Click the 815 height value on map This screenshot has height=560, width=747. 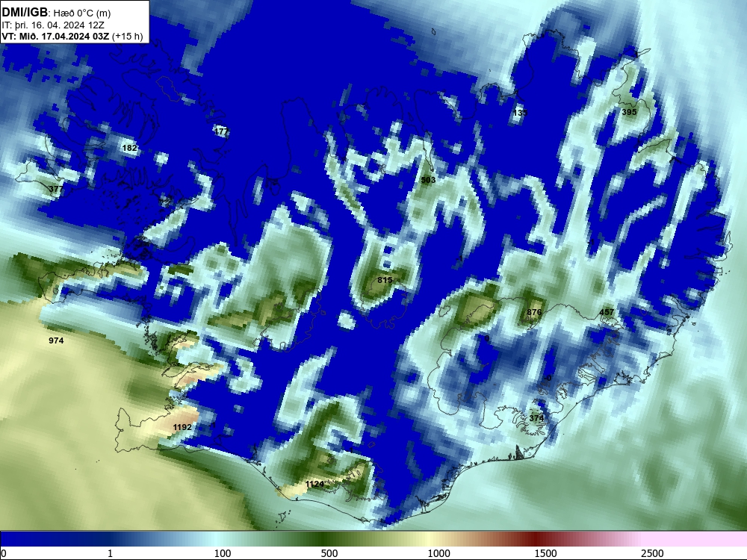pos(385,280)
